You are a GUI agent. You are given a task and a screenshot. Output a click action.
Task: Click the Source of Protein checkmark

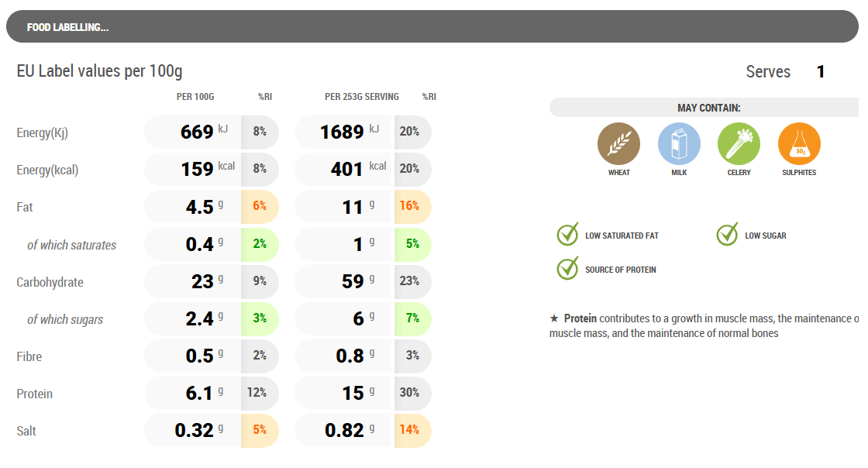(568, 269)
